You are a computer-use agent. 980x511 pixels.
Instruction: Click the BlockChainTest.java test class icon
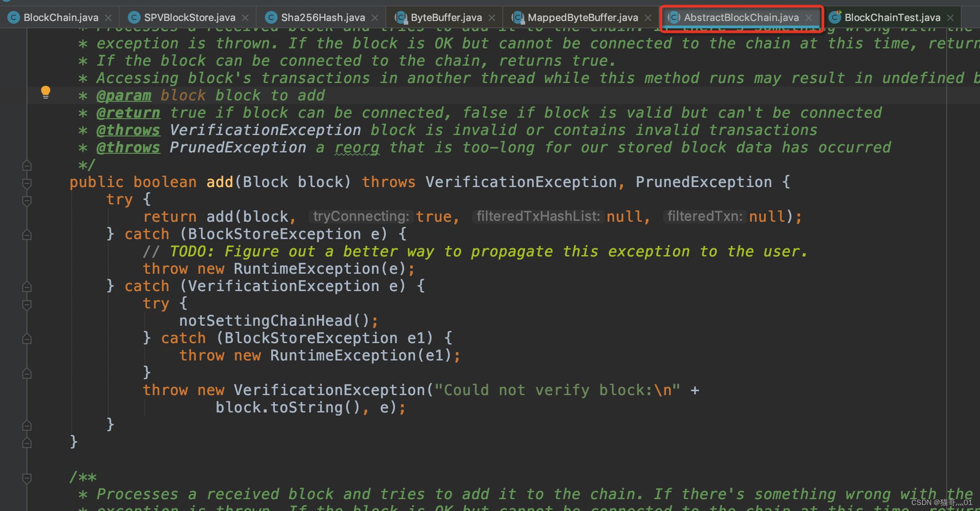click(x=835, y=18)
